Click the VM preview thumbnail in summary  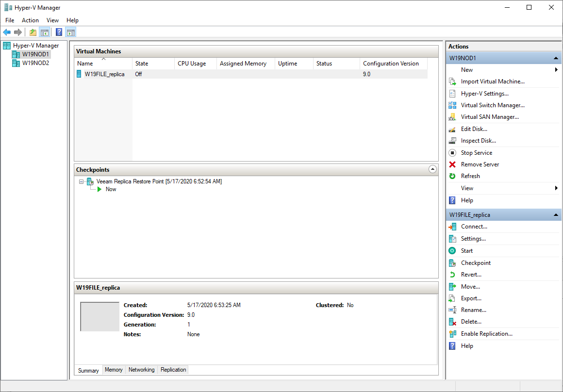pos(100,317)
